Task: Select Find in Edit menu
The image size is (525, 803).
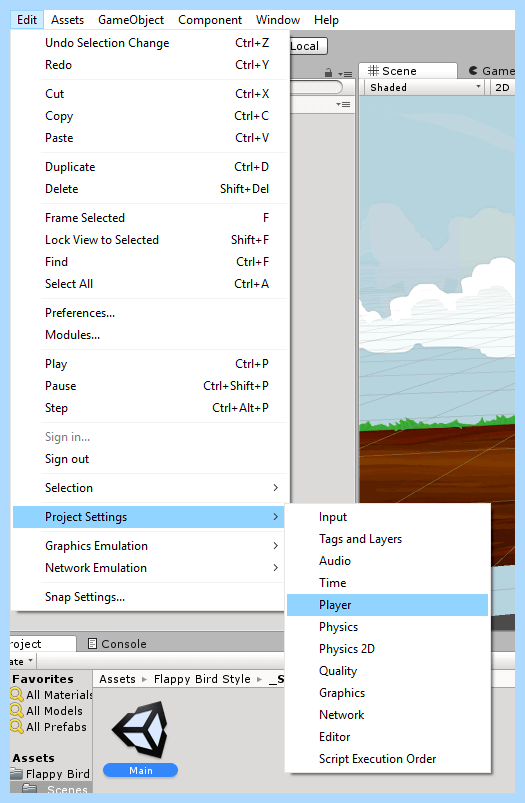Action: click(151, 262)
